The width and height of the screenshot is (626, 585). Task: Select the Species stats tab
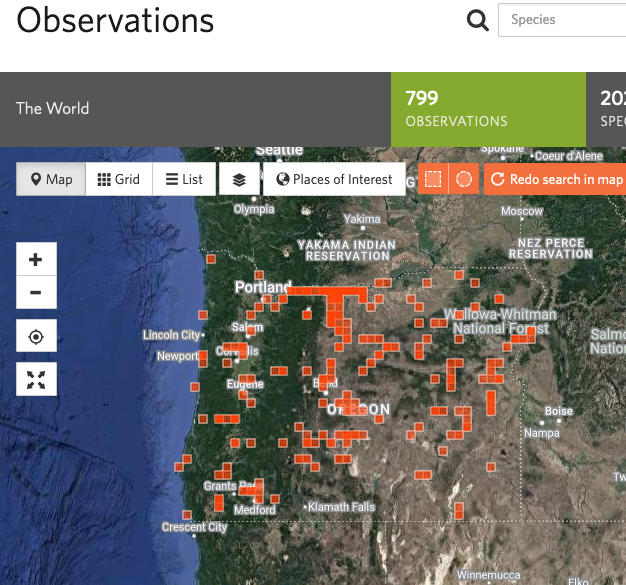[606, 109]
